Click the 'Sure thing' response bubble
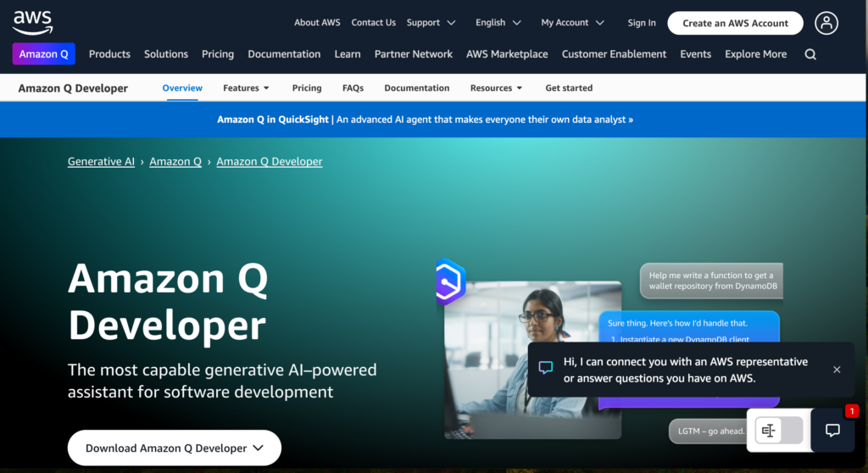The width and height of the screenshot is (868, 473). pyautogui.click(x=689, y=327)
